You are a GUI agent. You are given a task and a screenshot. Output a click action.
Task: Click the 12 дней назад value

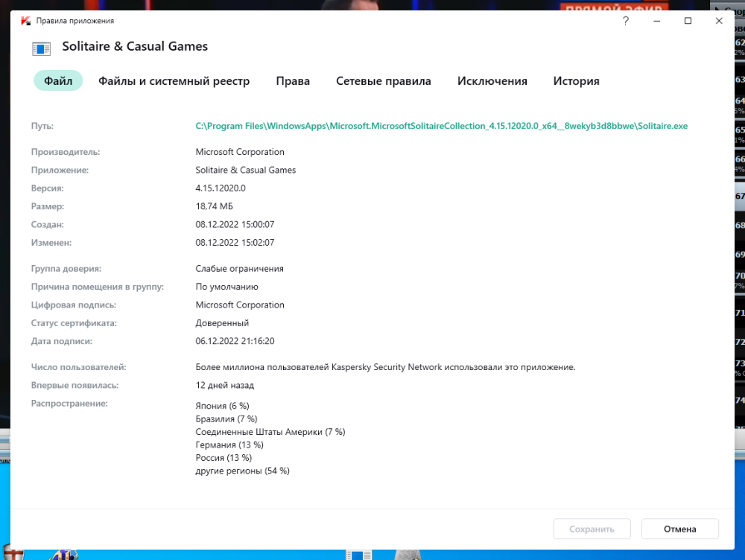[x=225, y=385]
